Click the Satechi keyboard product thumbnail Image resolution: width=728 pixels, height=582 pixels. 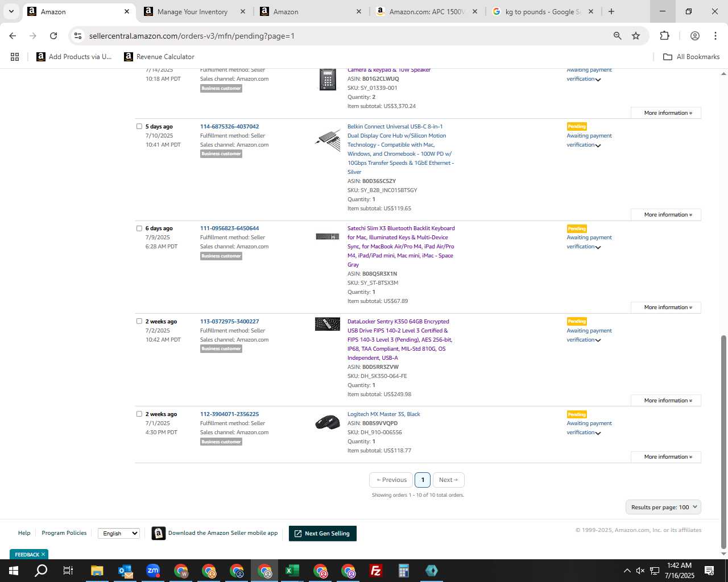coord(327,236)
